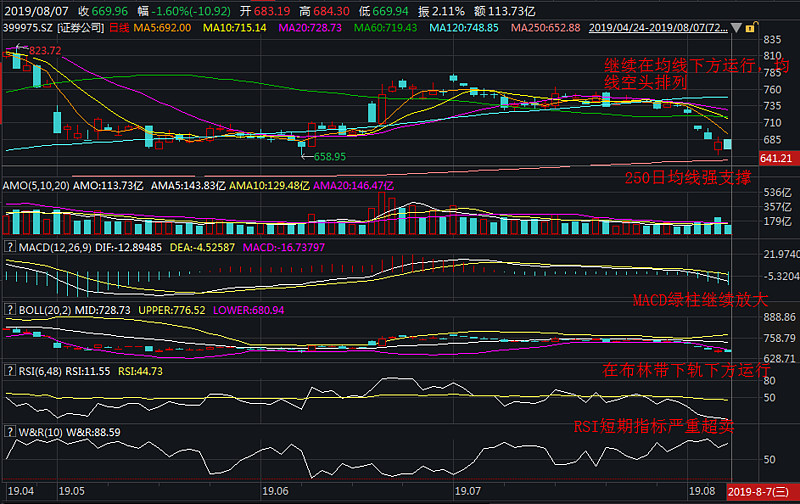This screenshot has width=800, height=504.
Task: Select the opening price 683.19
Action: tap(272, 11)
